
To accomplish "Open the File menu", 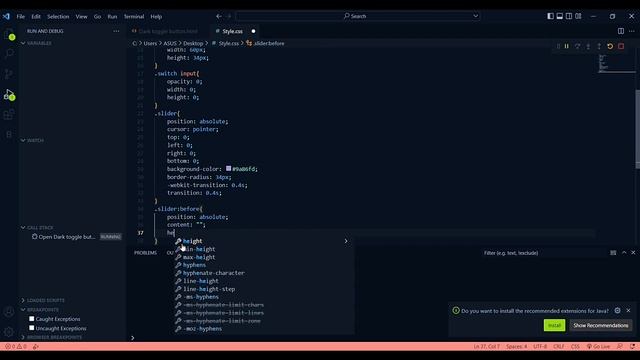I will pos(20,16).
